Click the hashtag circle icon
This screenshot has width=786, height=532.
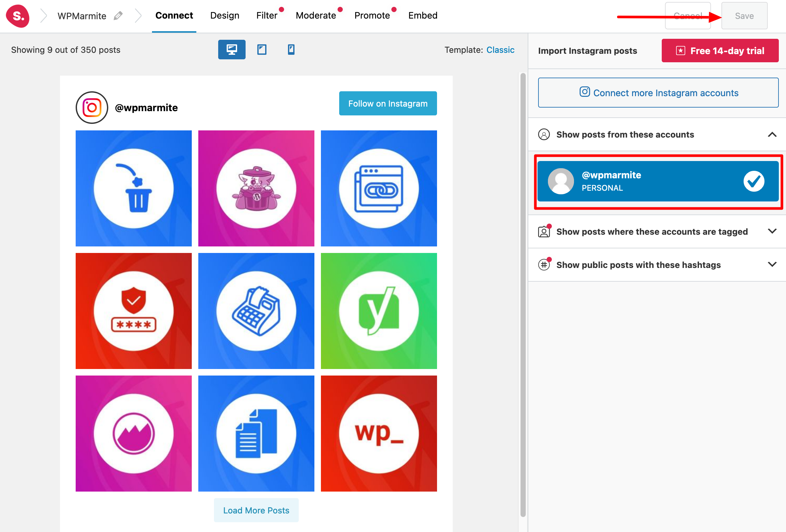coord(544,265)
